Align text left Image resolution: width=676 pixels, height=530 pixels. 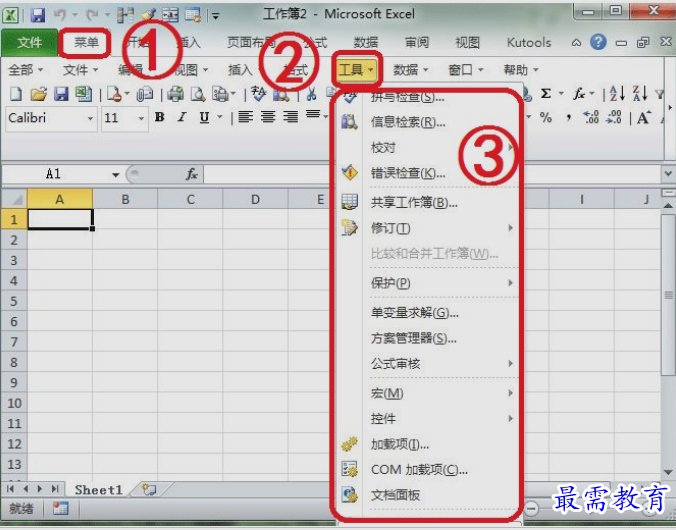pyautogui.click(x=246, y=117)
